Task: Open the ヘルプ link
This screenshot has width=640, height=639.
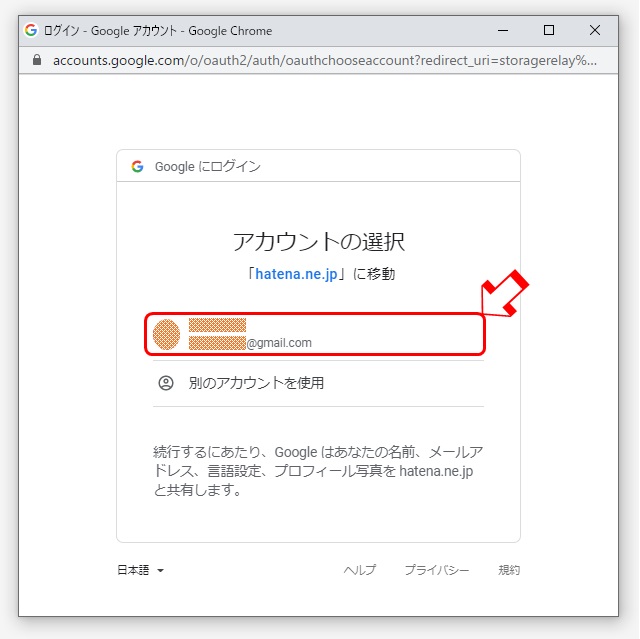Action: [360, 570]
